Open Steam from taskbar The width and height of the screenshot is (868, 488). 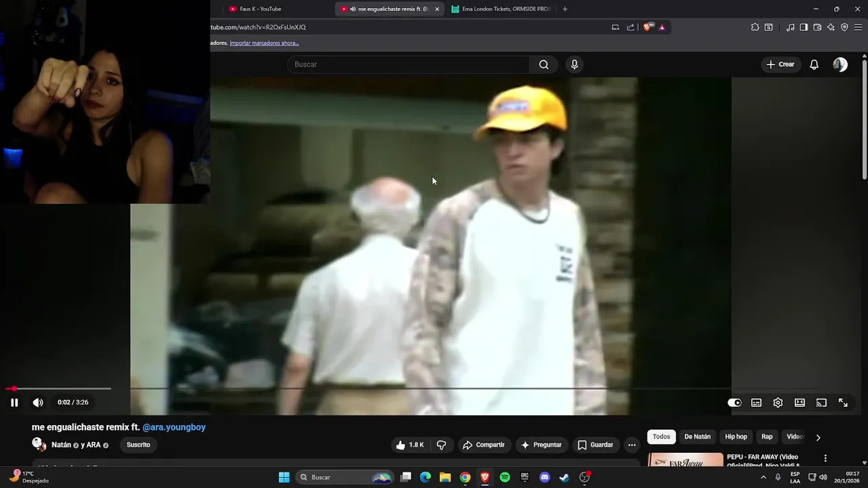[564, 477]
